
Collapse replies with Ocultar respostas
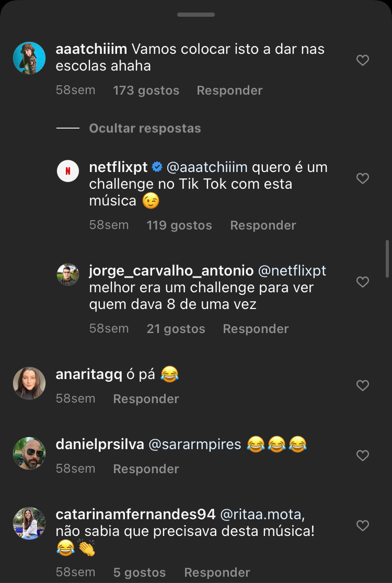[145, 128]
